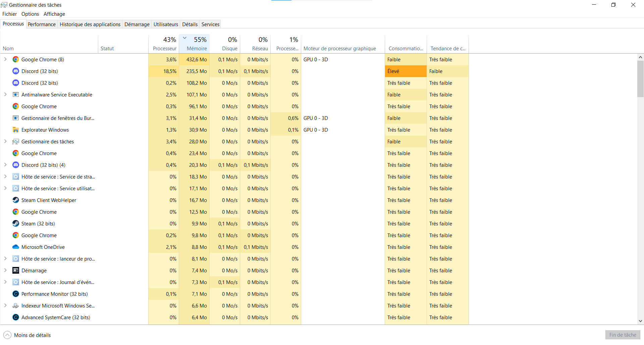The width and height of the screenshot is (644, 345).
Task: Expand Hôte de service : Service utilisateur
Action: (x=5, y=188)
